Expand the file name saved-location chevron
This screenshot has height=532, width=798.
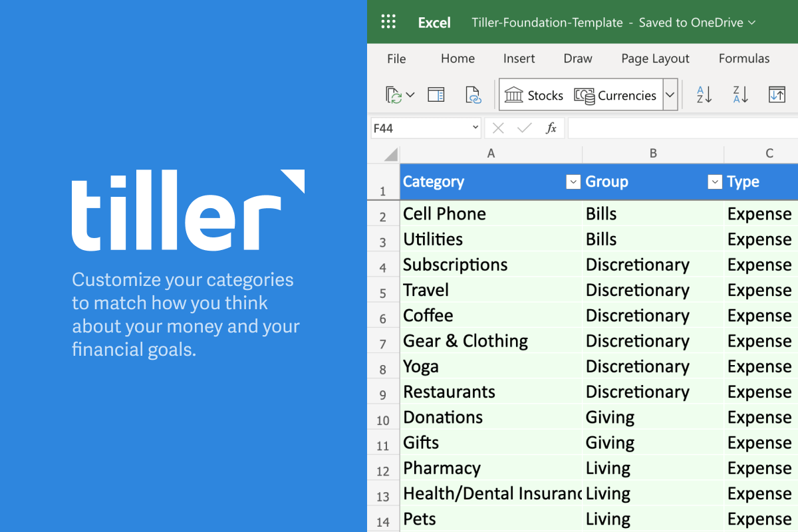coord(752,23)
